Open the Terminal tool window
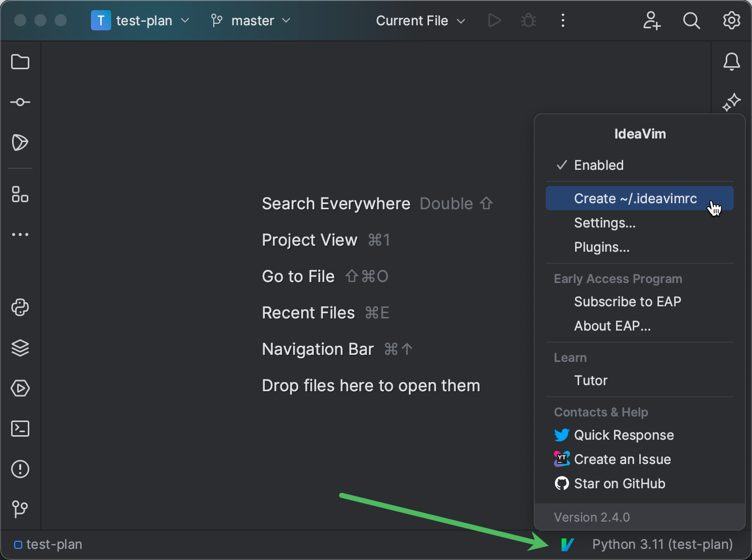This screenshot has height=560, width=752. [x=20, y=429]
